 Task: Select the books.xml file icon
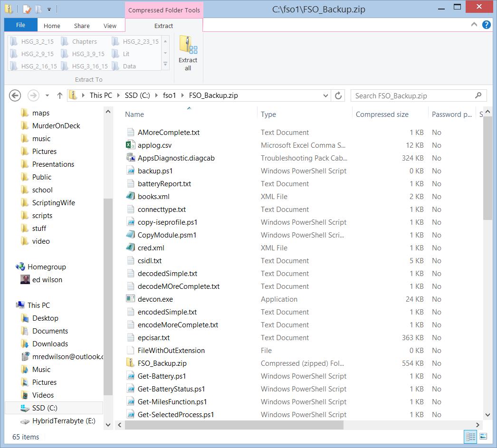(x=130, y=196)
